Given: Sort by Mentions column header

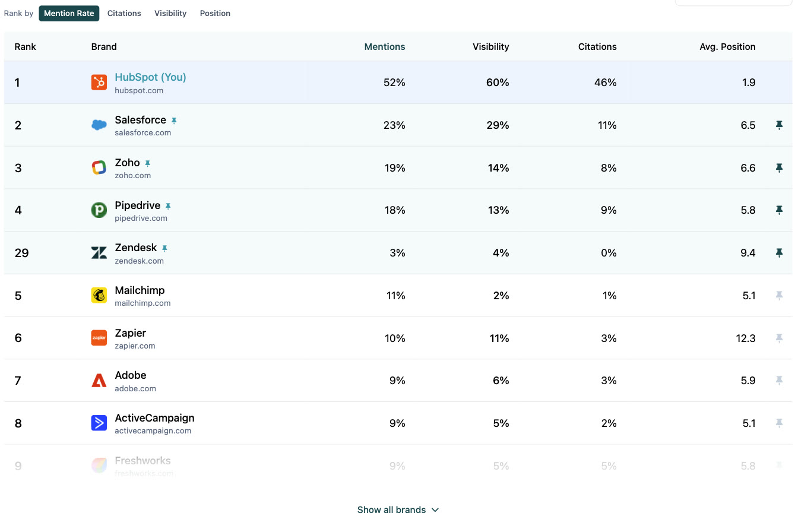Looking at the screenshot, I should (385, 47).
